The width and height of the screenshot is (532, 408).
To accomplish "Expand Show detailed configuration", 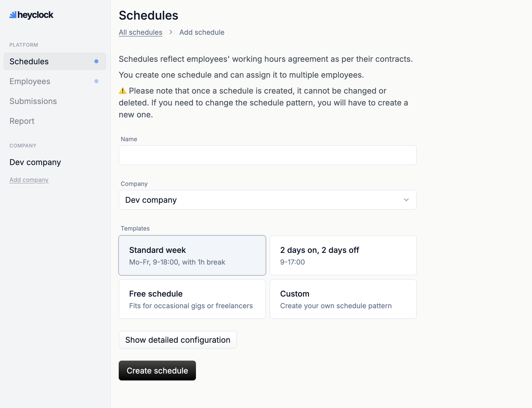I will 178,340.
